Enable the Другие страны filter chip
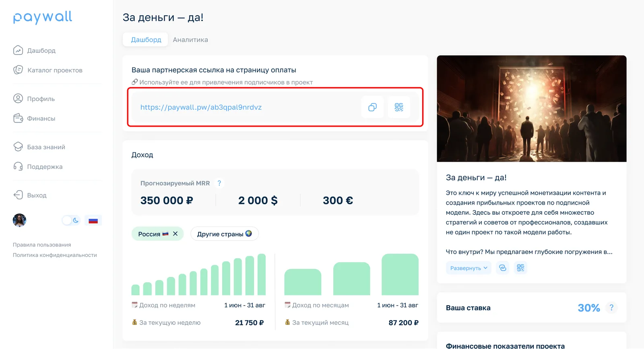Screen dimensions: 644x349 pyautogui.click(x=224, y=234)
